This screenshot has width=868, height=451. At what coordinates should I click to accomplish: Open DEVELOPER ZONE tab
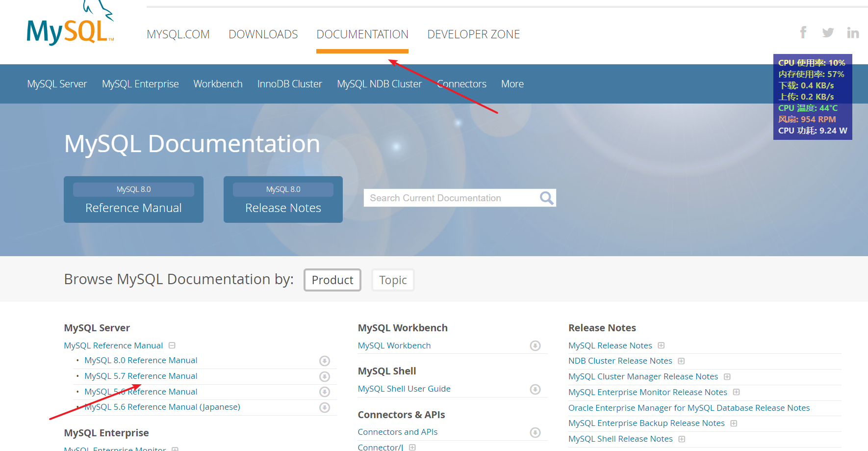[473, 34]
